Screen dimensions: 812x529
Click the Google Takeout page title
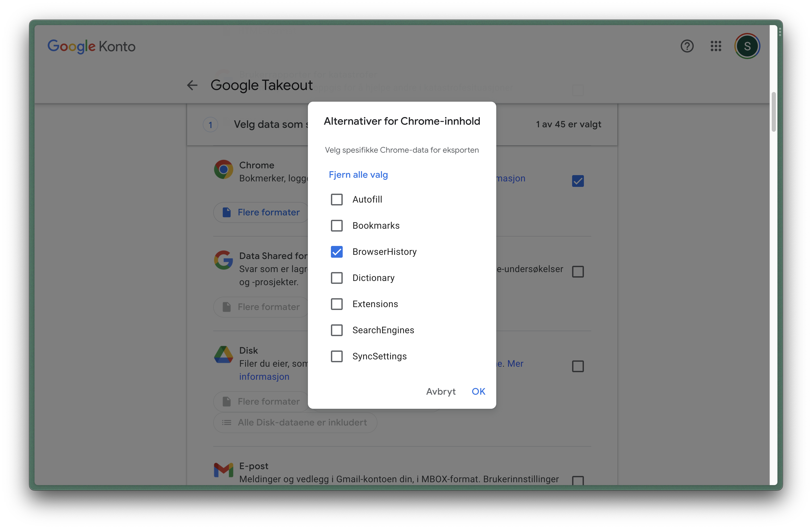(x=261, y=85)
